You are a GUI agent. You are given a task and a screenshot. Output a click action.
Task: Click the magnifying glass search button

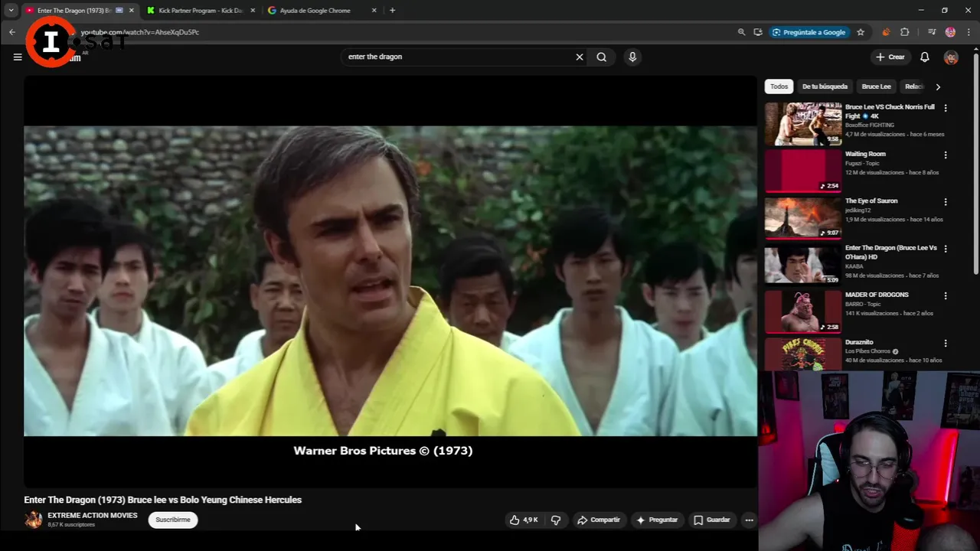pyautogui.click(x=602, y=57)
